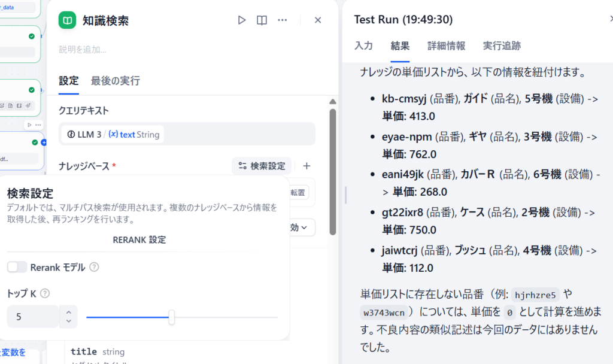The width and height of the screenshot is (613, 364).
Task: Select the 入力 tab in Test Run
Action: tap(363, 45)
